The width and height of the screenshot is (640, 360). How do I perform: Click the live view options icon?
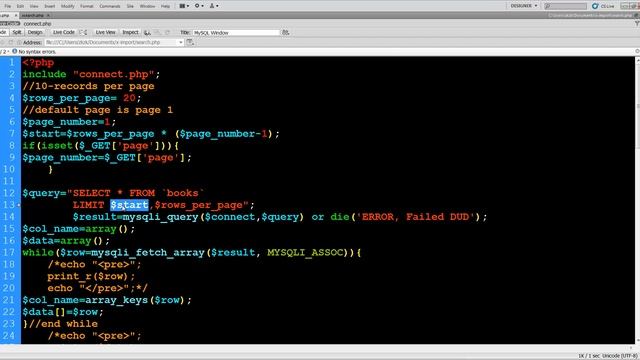pos(190,42)
